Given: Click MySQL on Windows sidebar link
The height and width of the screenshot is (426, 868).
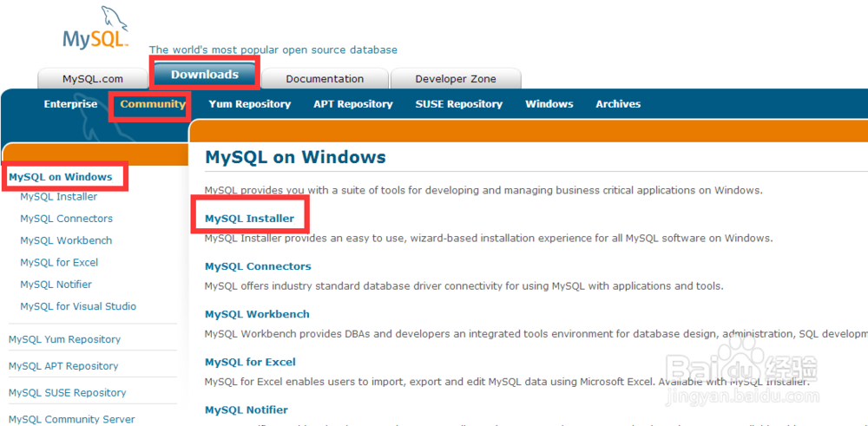Looking at the screenshot, I should (61, 177).
